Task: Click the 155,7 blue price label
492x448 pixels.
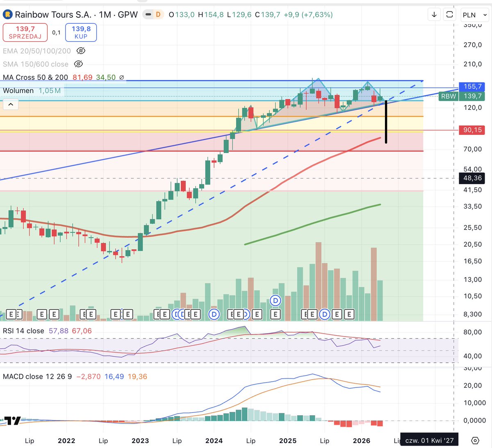Action: [x=472, y=86]
